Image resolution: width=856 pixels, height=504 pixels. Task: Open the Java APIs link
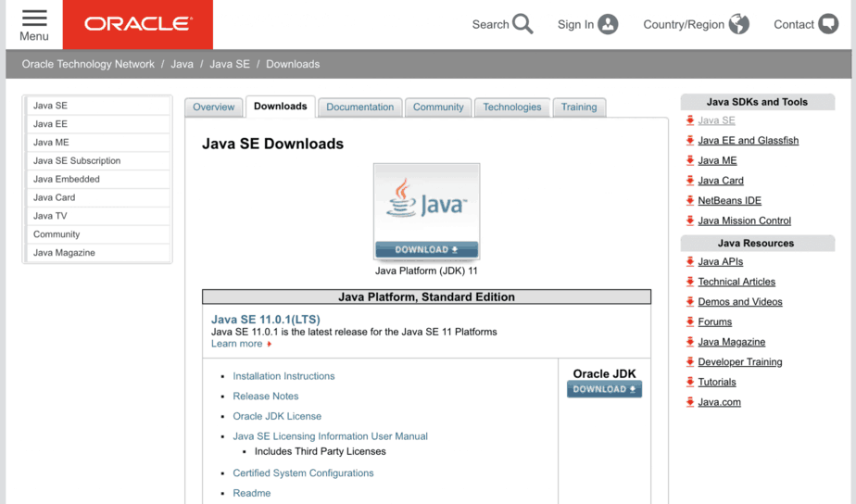pyautogui.click(x=720, y=261)
